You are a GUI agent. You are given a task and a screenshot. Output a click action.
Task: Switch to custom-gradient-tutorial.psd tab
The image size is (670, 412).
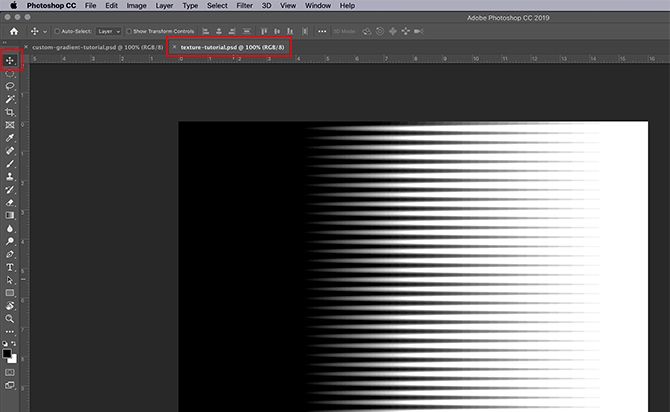[97, 47]
